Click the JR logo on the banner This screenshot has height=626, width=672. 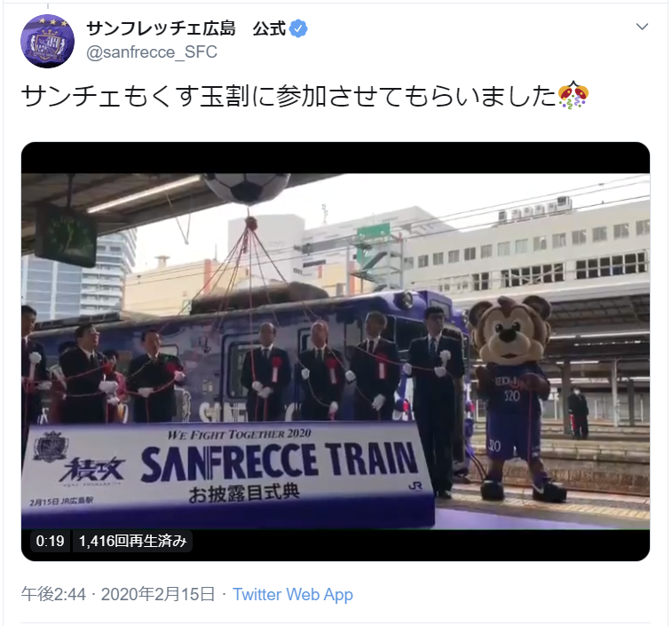pos(415,486)
